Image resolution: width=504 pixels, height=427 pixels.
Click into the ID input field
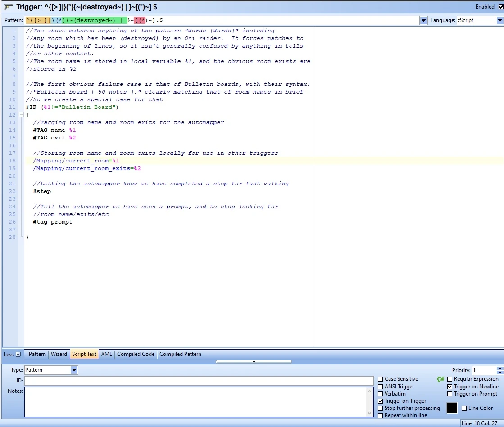click(x=198, y=381)
